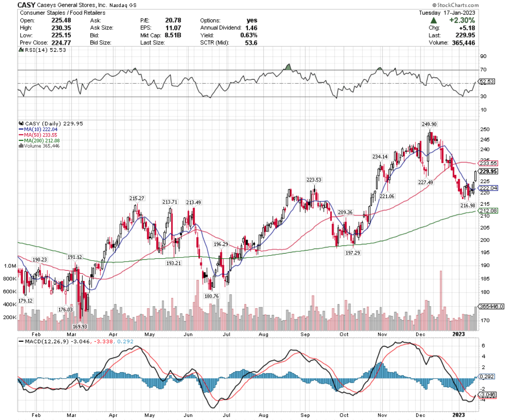Click the +2.30% percent change value
This screenshot has width=505, height=420.
point(462,20)
